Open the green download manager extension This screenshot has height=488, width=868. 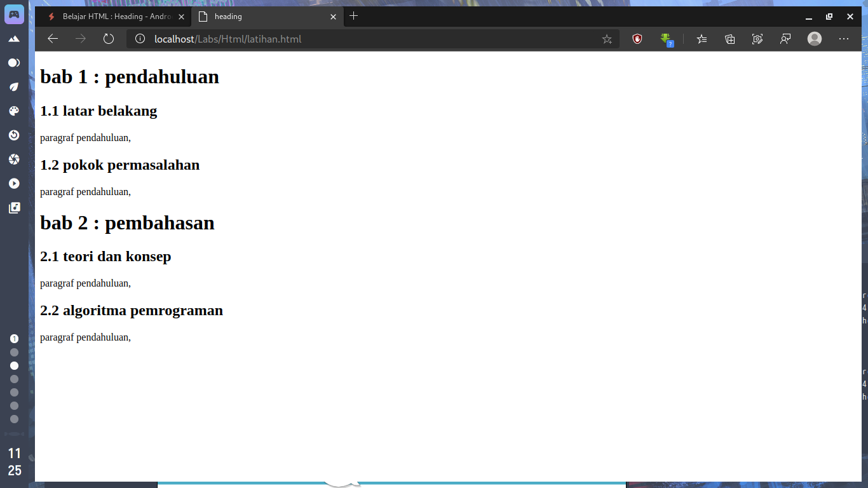pos(666,39)
